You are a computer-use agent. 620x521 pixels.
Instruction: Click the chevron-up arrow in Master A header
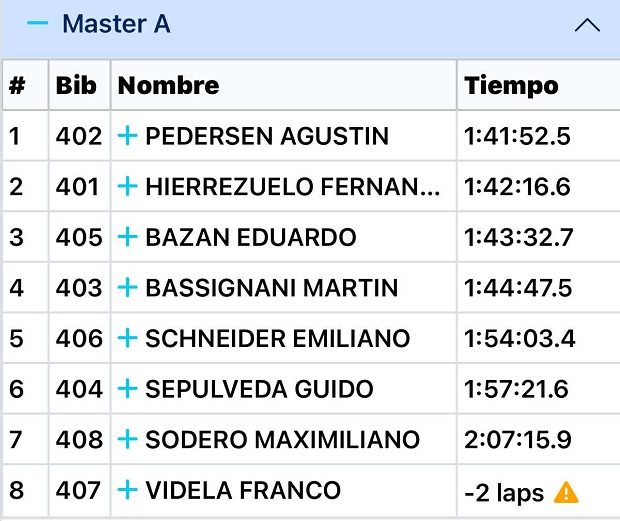[x=587, y=26]
